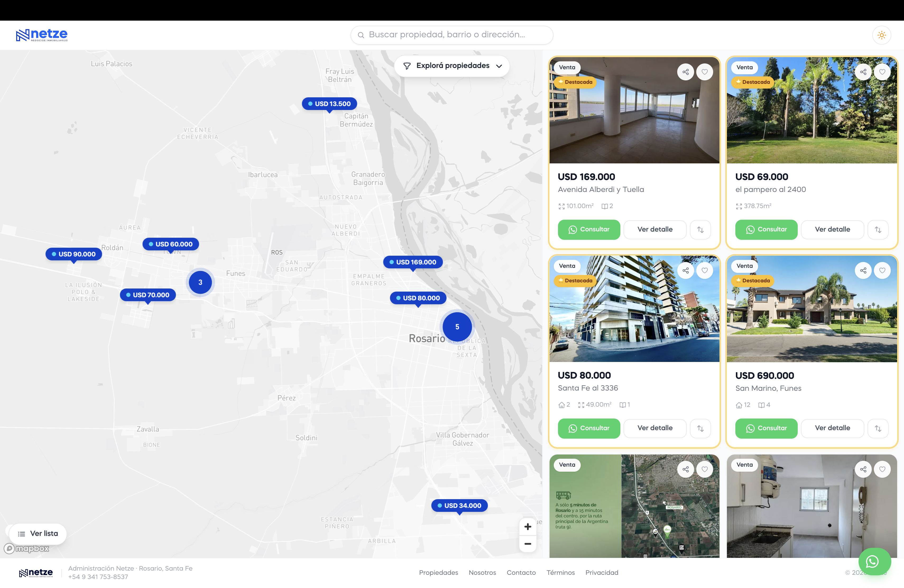
Task: Share the Santa Fe al 3336 listing
Action: [686, 270]
